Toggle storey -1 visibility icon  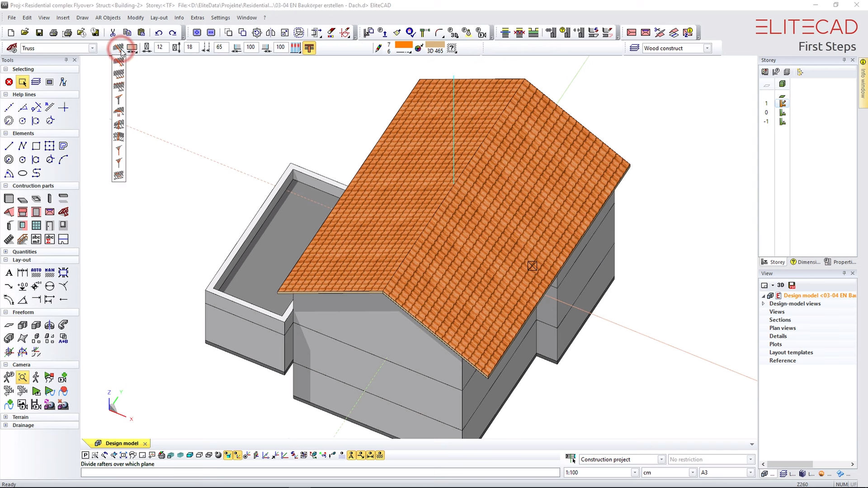click(783, 122)
